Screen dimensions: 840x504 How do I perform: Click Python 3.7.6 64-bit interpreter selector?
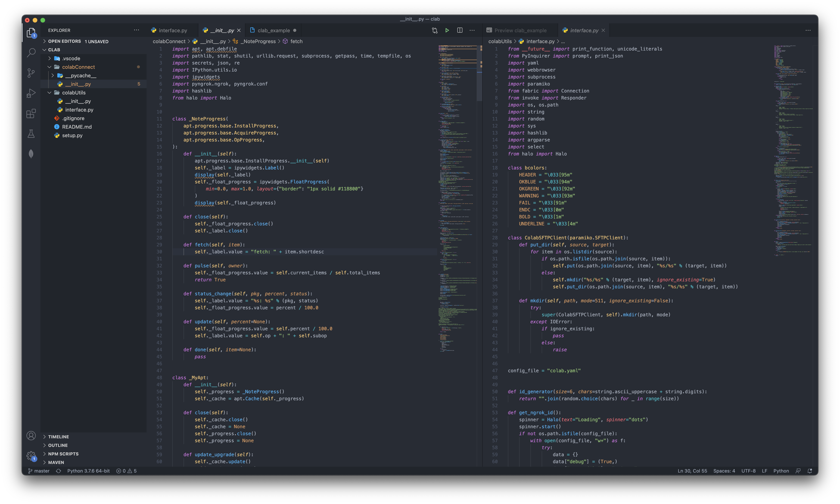[88, 471]
